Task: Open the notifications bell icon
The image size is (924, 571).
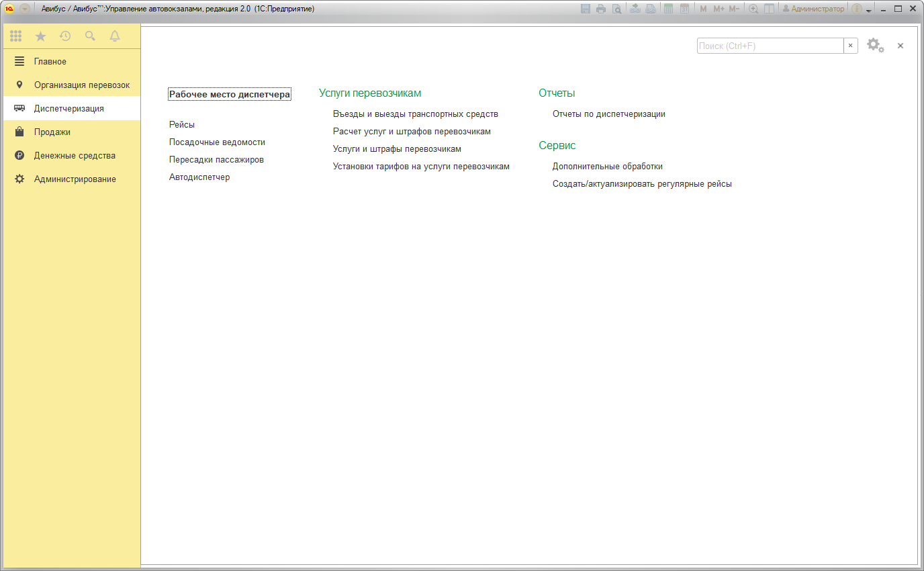Action: (115, 36)
